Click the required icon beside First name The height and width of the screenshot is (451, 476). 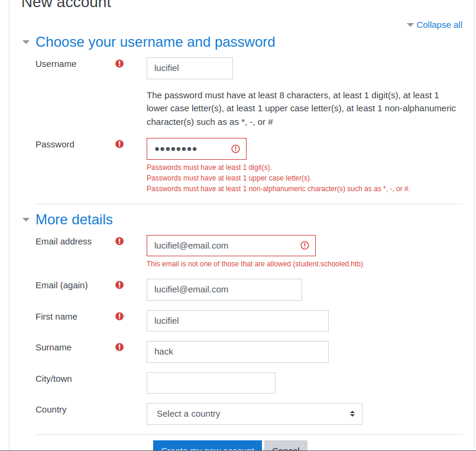(119, 317)
